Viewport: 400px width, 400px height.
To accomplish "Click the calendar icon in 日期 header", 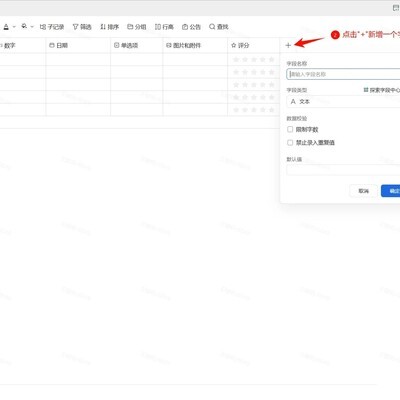I will pyautogui.click(x=52, y=45).
